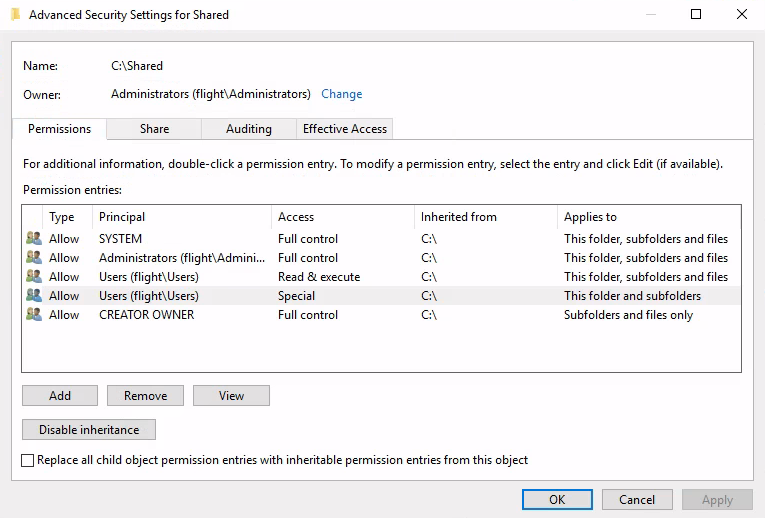Click the Change owner link
This screenshot has width=765, height=518.
tap(342, 94)
